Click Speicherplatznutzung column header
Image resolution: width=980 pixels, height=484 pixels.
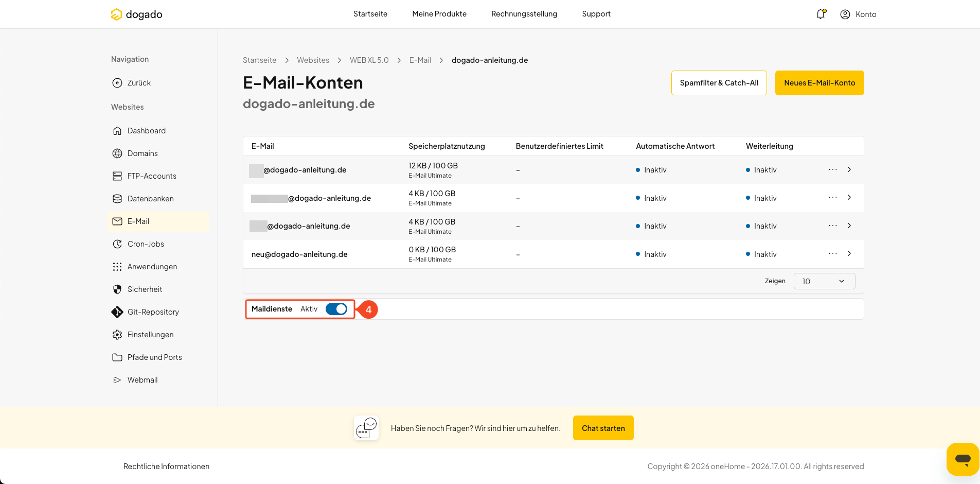point(447,146)
